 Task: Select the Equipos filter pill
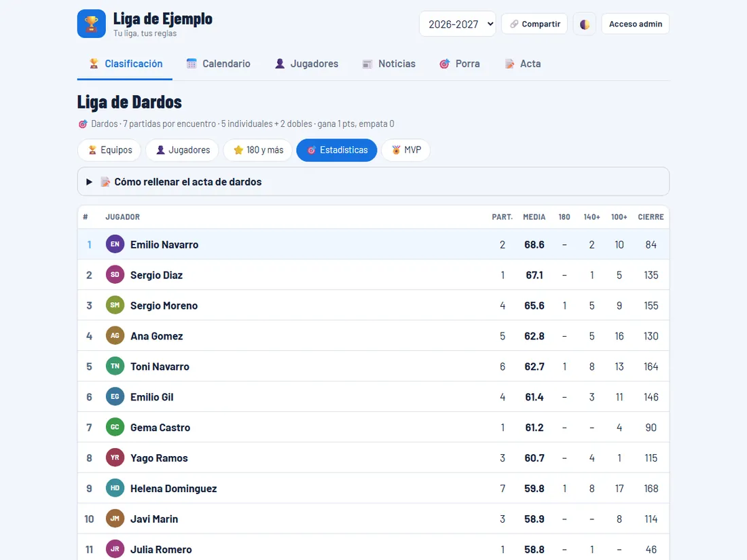point(109,150)
